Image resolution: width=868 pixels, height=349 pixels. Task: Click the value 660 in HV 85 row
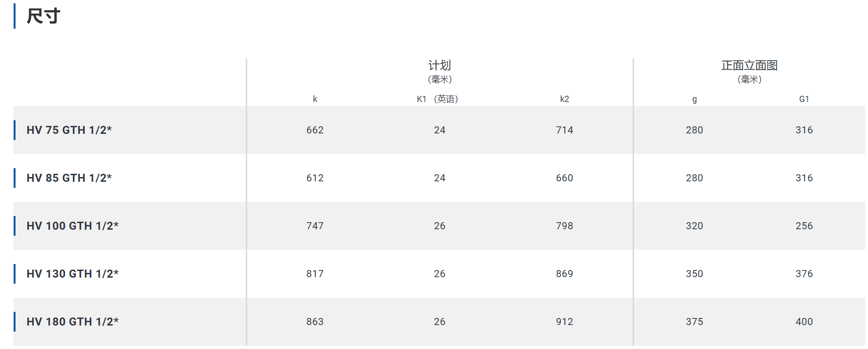coord(564,178)
